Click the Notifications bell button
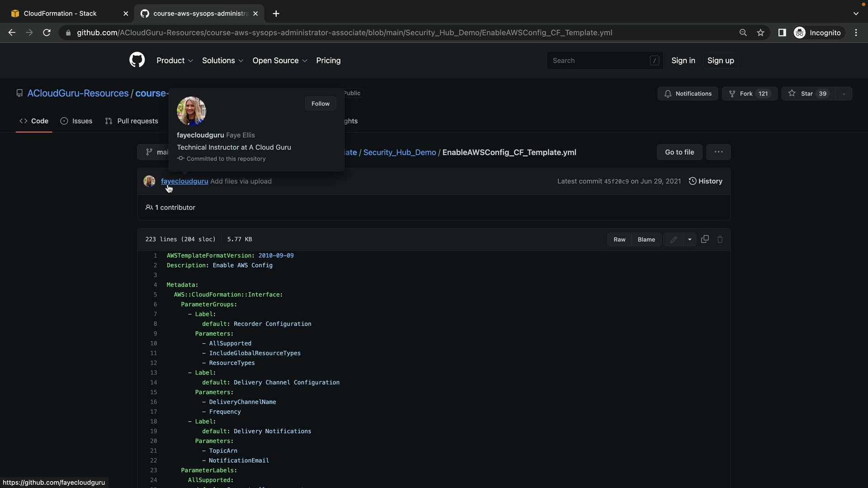Screen dimensions: 868x488 688,94
